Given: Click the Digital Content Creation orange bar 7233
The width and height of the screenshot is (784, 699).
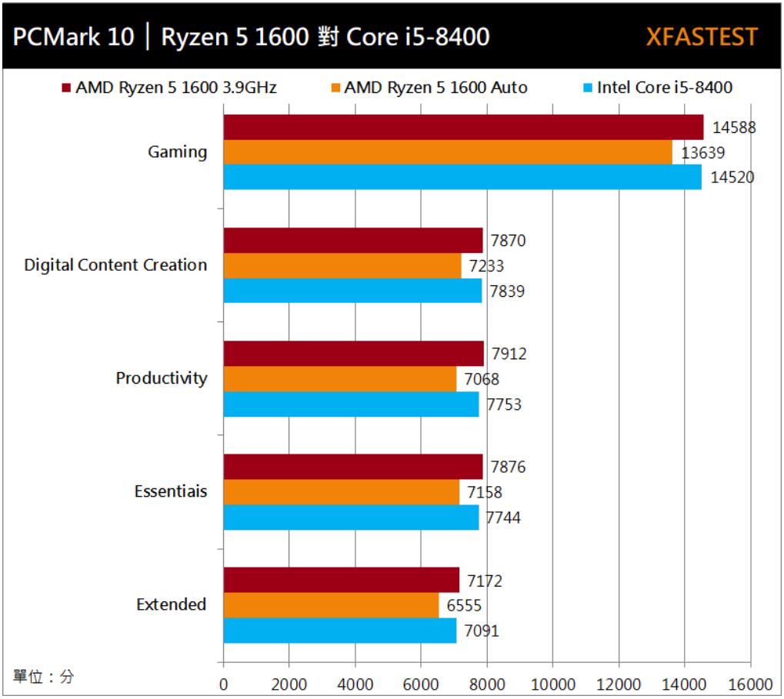Looking at the screenshot, I should [x=342, y=266].
